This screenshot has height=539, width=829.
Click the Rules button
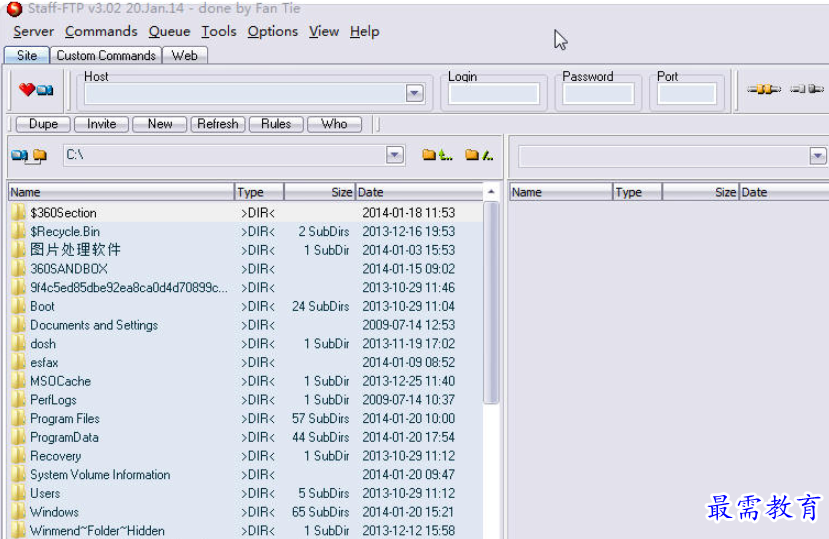click(x=276, y=124)
